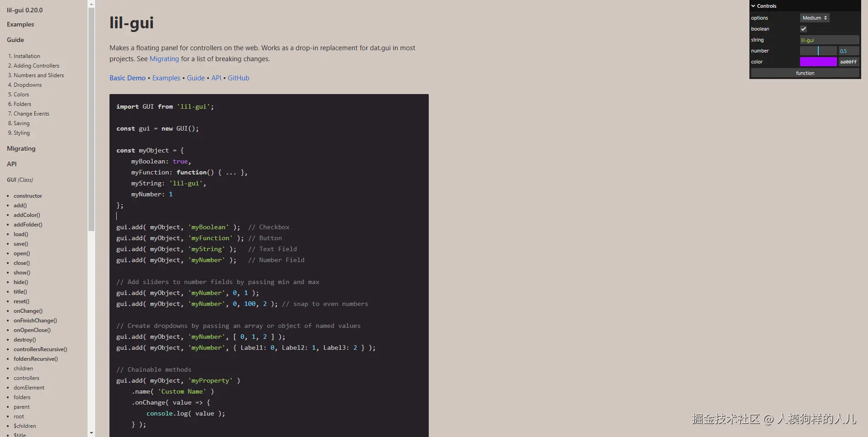Jump to onOpenClose() in API list

point(32,330)
